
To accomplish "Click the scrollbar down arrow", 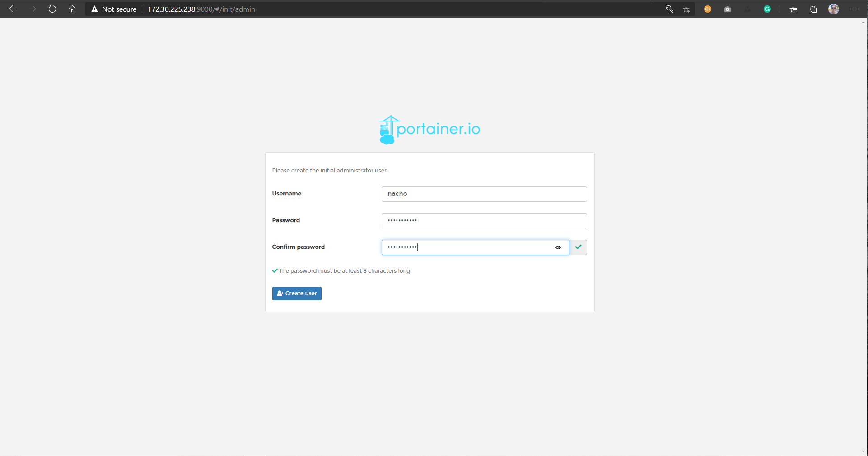I will pos(863,451).
